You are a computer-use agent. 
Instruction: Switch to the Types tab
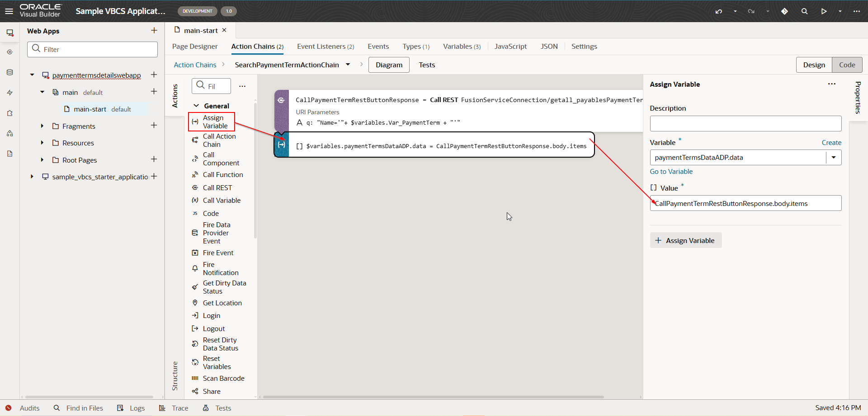[416, 46]
